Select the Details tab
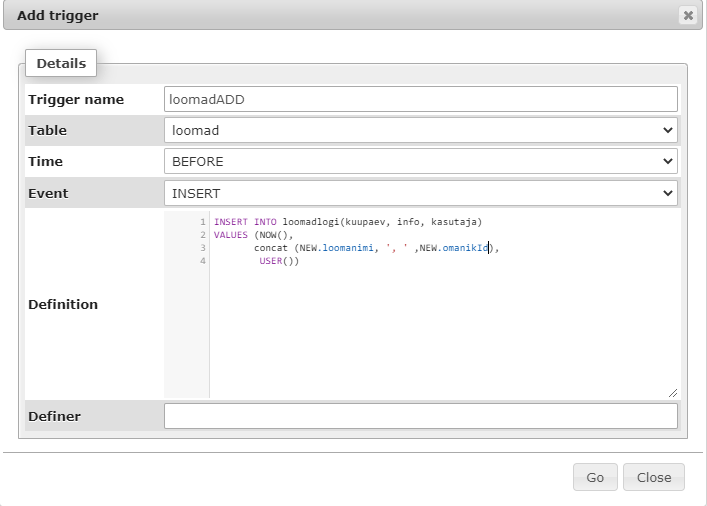 click(x=61, y=63)
